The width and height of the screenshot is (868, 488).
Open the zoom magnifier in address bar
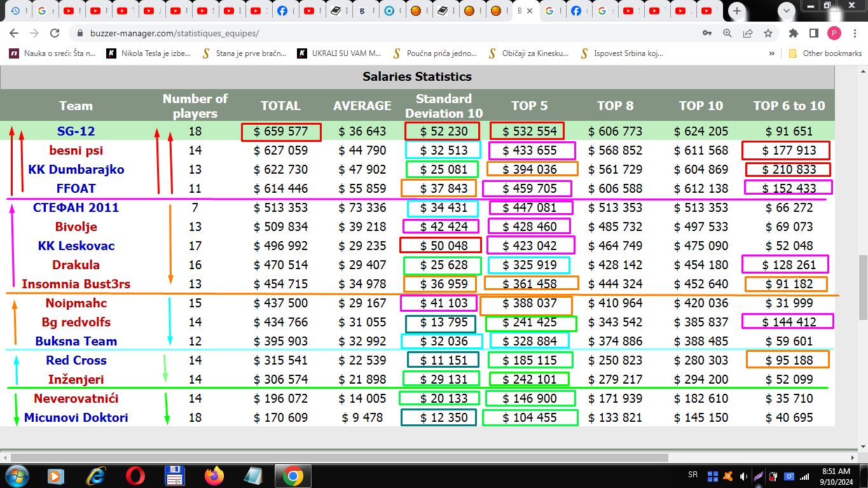(x=727, y=33)
